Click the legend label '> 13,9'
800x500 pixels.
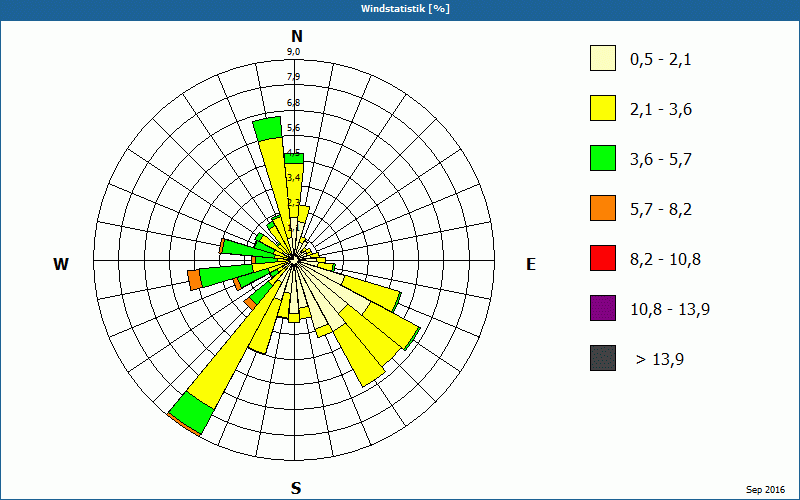tap(660, 360)
